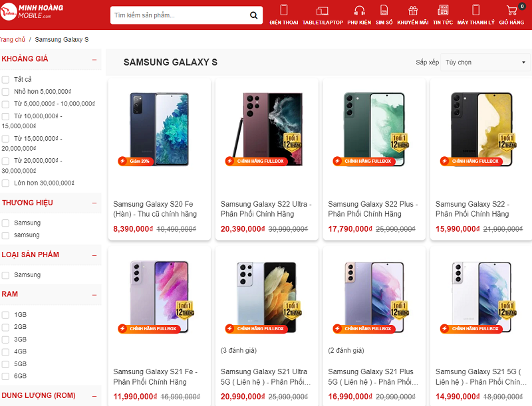Click the 1 đổi 1 warranty badge on S21 Ultra 5G
Image resolution: width=532 pixels, height=406 pixels.
(x=292, y=310)
